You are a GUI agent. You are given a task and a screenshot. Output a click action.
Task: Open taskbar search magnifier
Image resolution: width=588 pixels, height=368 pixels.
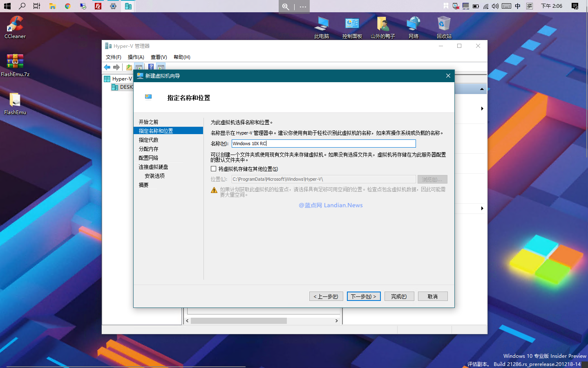[x=22, y=6]
